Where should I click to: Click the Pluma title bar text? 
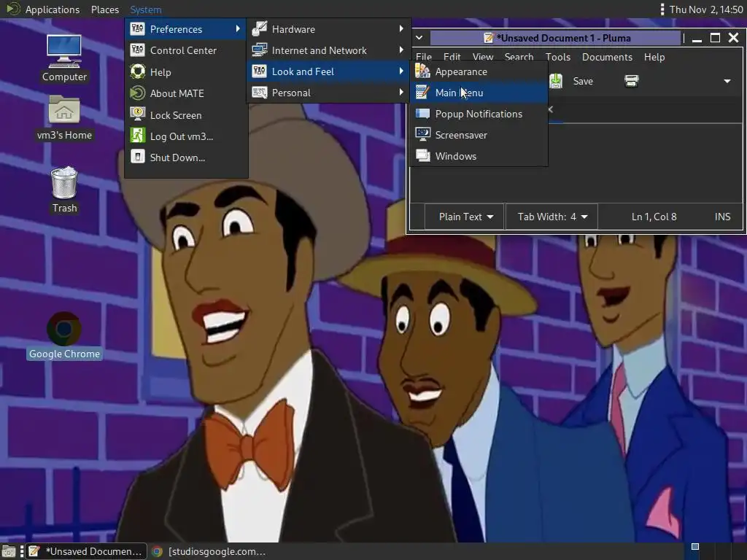(x=564, y=38)
